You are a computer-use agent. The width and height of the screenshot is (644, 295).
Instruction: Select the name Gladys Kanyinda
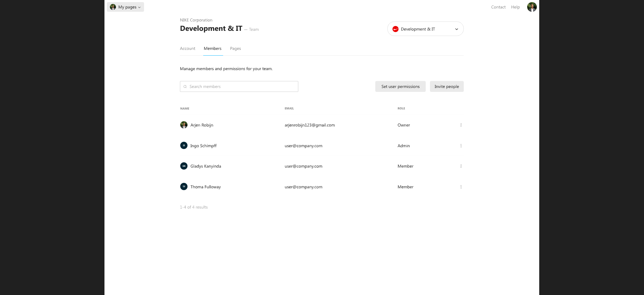206,166
